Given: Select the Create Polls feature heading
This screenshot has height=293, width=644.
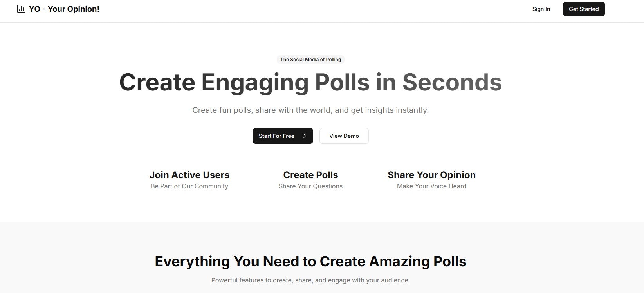Looking at the screenshot, I should pos(310,175).
